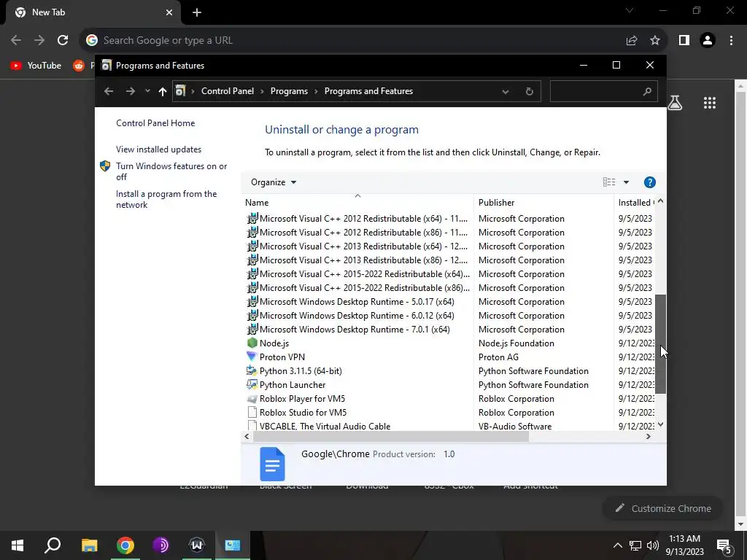Click the help question mark icon
The width and height of the screenshot is (747, 560).
pyautogui.click(x=649, y=182)
